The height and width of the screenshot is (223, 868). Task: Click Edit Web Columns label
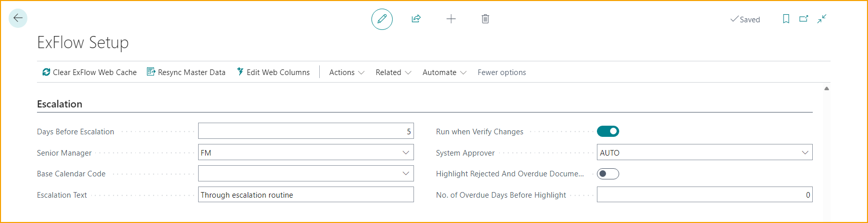click(x=278, y=72)
